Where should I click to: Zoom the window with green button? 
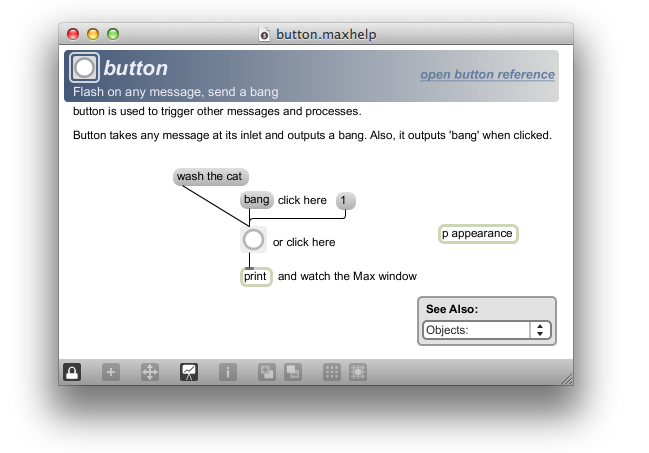click(x=113, y=34)
